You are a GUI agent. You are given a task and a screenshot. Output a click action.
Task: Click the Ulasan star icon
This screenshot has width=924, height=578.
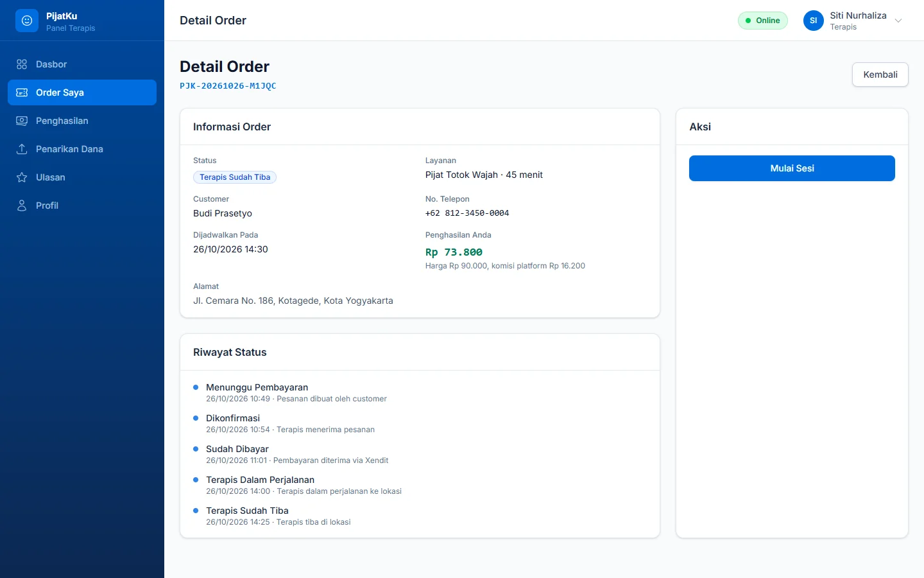click(x=22, y=177)
